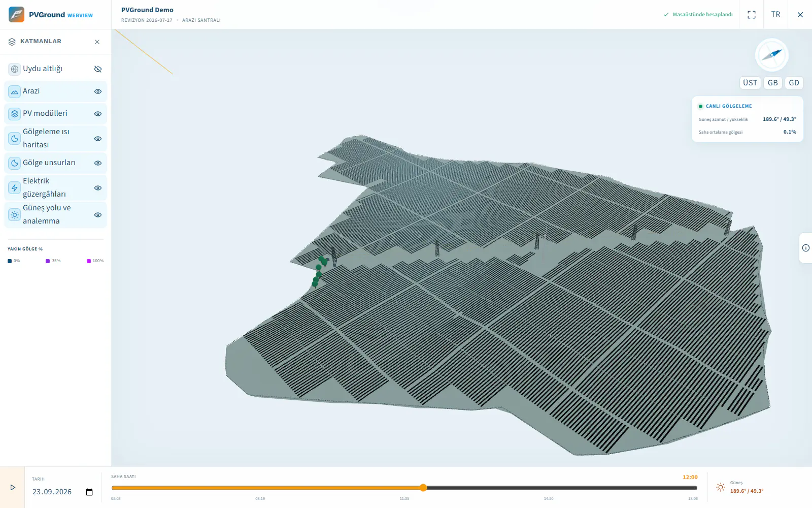
Task: Click the Uydu altlığı globe icon
Action: 15,69
